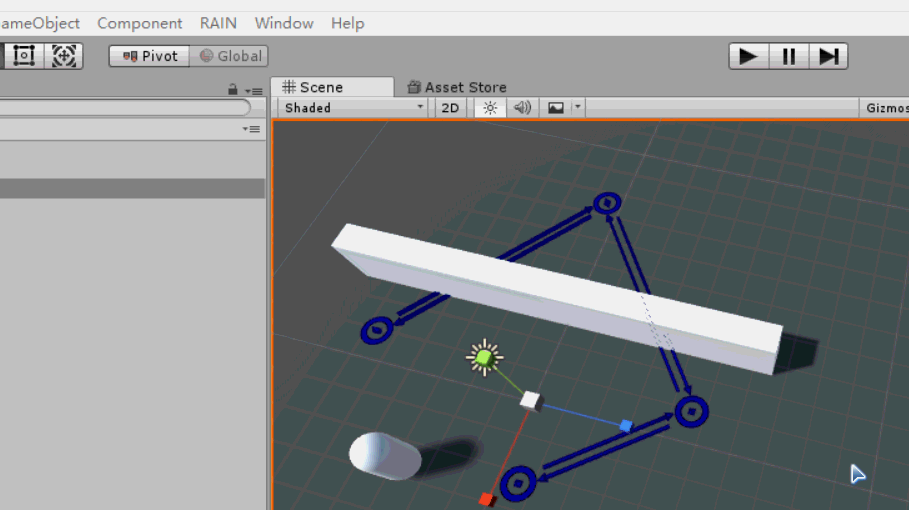This screenshot has height=510, width=909.
Task: Select the left waypoint ring near the bar
Action: click(x=377, y=330)
